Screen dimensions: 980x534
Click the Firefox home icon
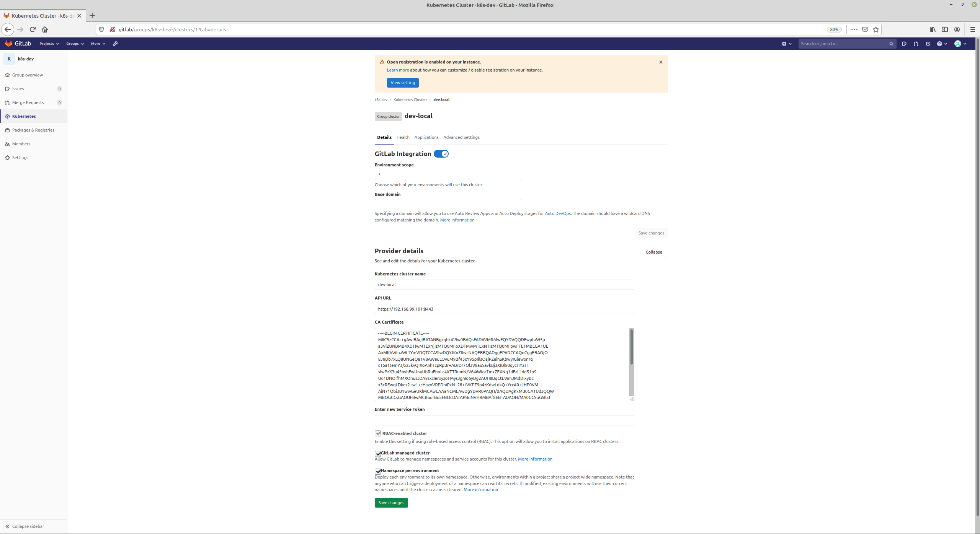pos(45,29)
